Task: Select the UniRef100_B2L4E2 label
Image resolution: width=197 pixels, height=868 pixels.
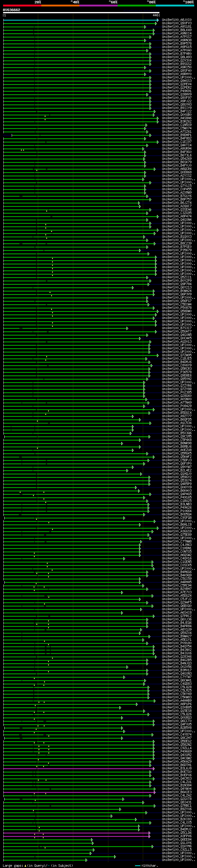Action: click(177, 470)
